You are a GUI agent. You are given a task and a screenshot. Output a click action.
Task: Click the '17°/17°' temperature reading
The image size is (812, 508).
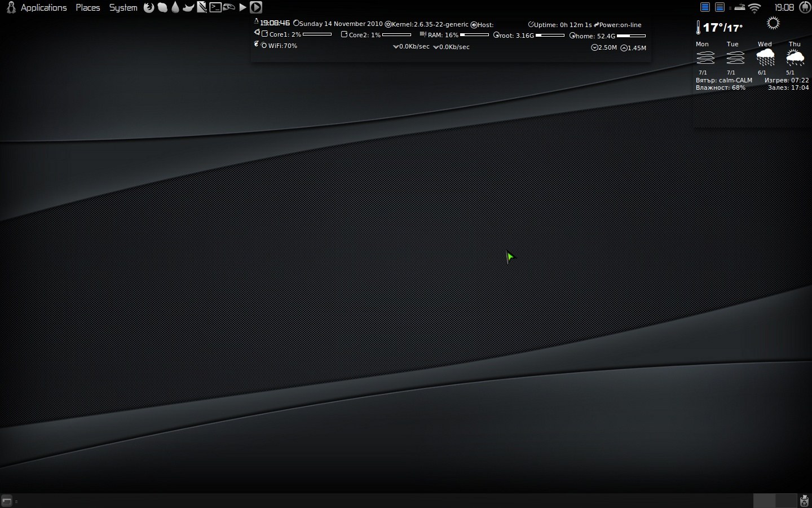[x=723, y=28]
